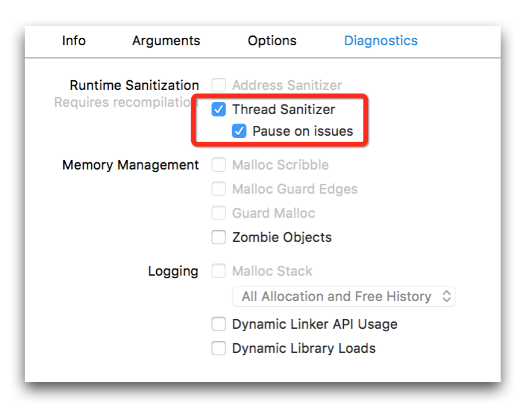Screen dimensions: 532x415
Task: Enable Zombie Objects
Action: (x=218, y=238)
